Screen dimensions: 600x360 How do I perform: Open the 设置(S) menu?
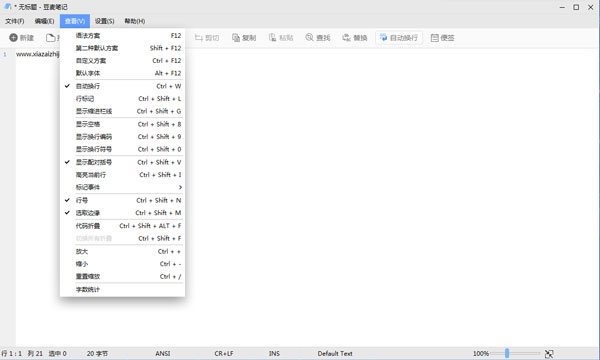pyautogui.click(x=104, y=21)
